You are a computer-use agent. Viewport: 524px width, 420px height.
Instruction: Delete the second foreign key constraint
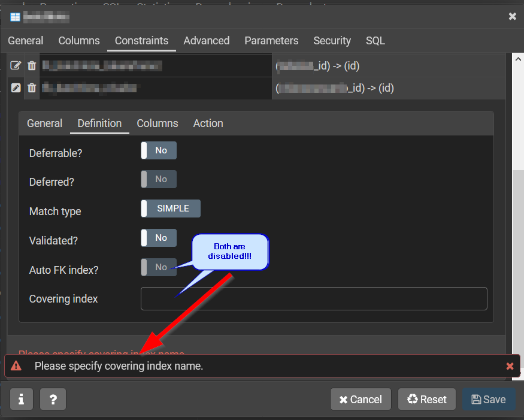click(32, 88)
